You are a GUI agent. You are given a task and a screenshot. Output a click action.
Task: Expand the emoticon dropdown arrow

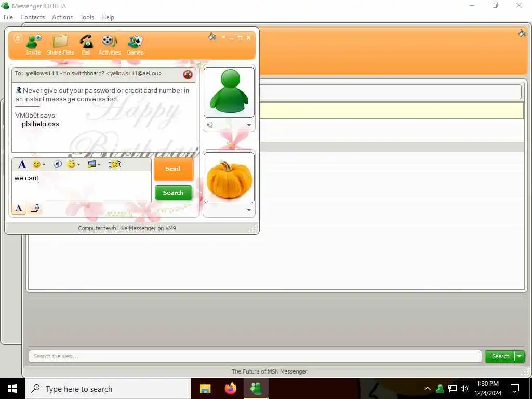(44, 165)
